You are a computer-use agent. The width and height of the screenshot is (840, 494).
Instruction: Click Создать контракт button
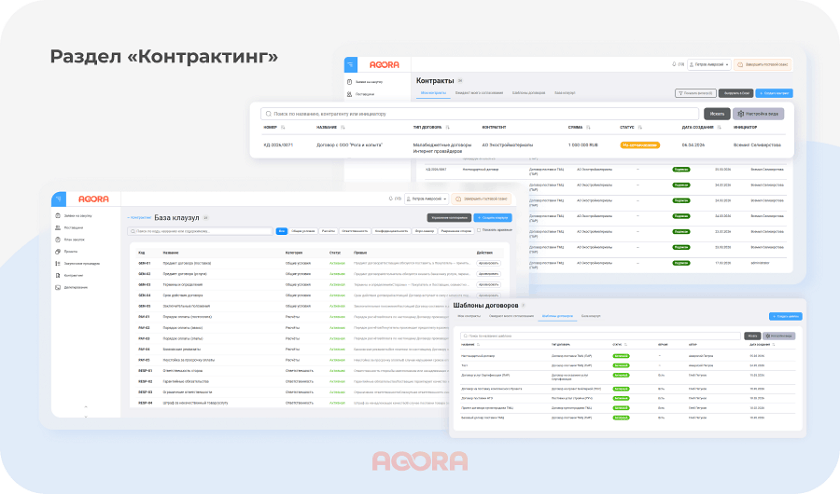[774, 93]
